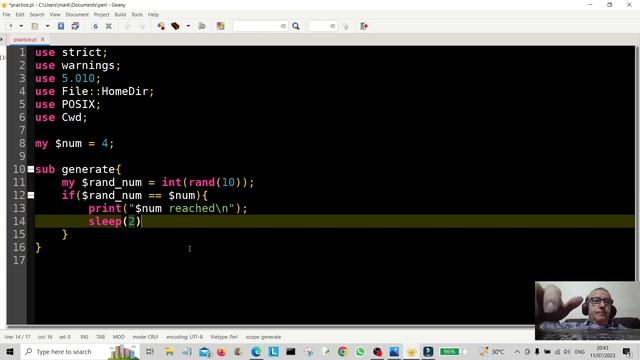
Task: Open the Windows Start menu
Action: click(10, 351)
